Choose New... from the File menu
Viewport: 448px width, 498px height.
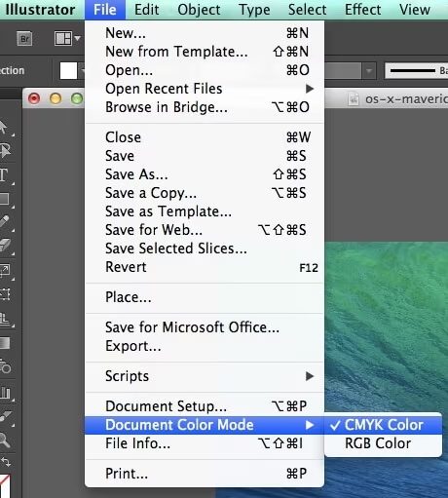coord(205,33)
